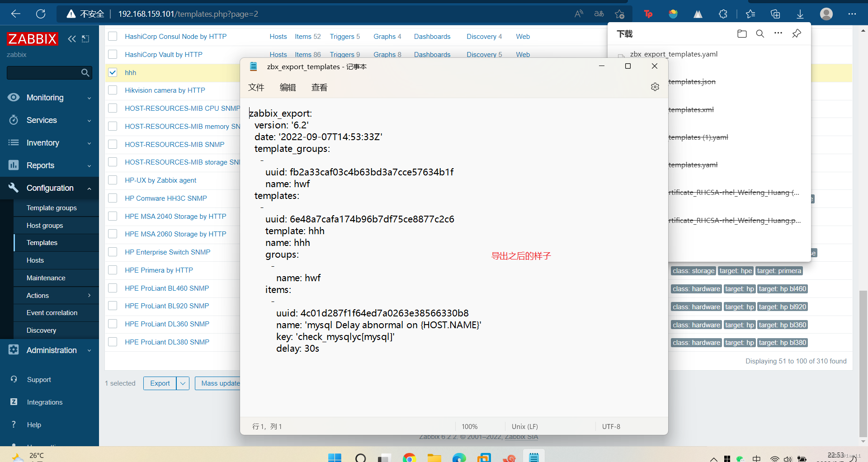Go to Template groups in sidebar
The width and height of the screenshot is (868, 462).
(52, 208)
